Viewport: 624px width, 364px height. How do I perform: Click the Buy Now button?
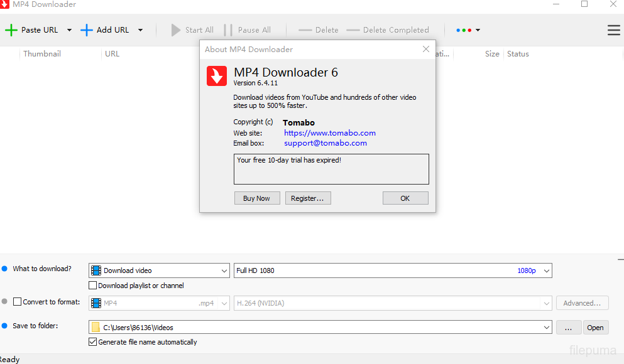tap(257, 198)
